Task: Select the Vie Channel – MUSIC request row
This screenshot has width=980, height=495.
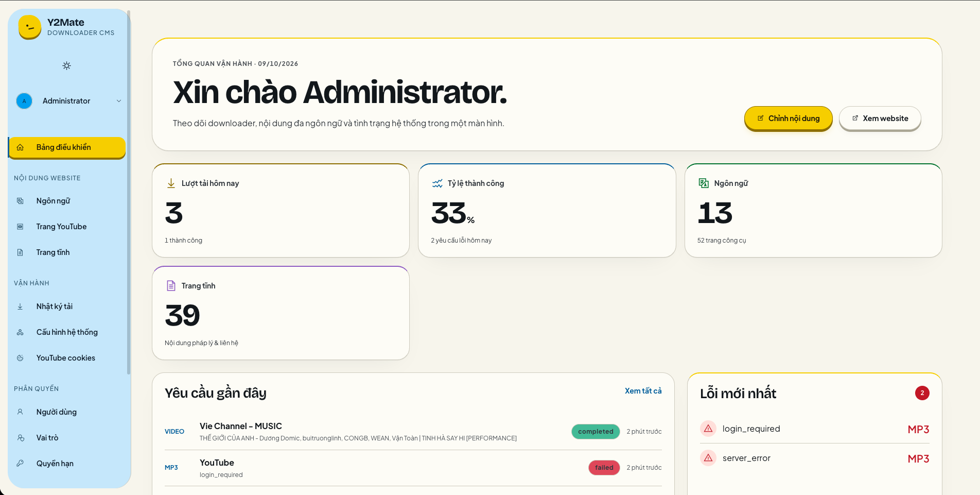Action: pos(413,432)
